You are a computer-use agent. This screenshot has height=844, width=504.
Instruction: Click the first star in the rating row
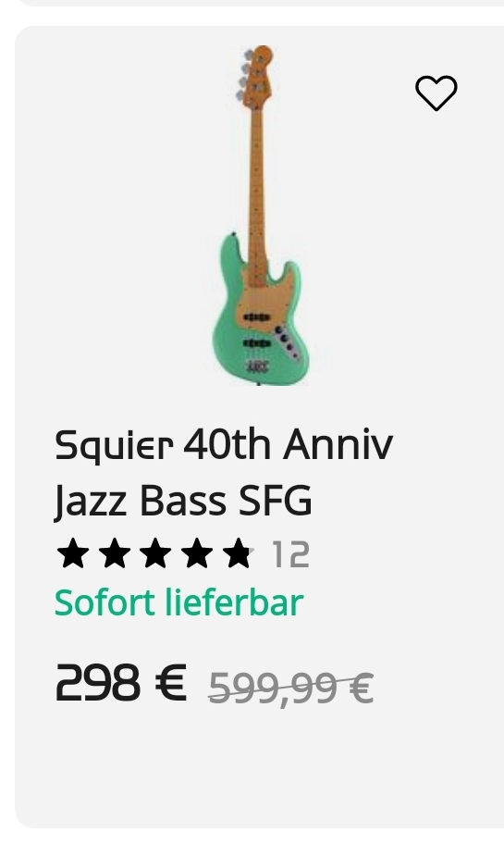73,553
